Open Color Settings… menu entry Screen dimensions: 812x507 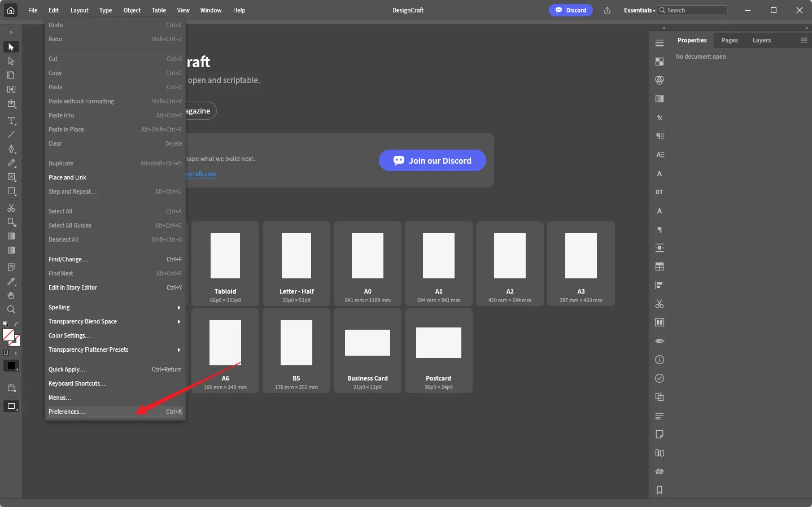115,336
